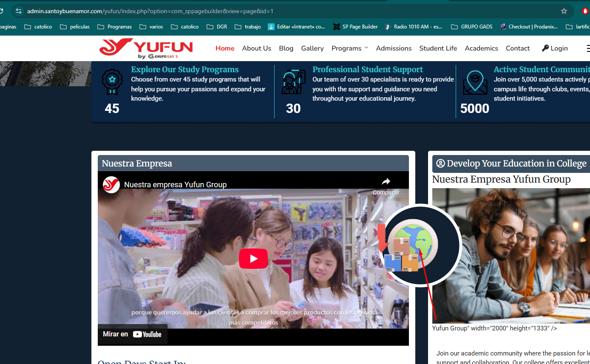Open the trabajo bookmark folder
Image resolution: width=590 pixels, height=364 pixels.
pyautogui.click(x=248, y=27)
